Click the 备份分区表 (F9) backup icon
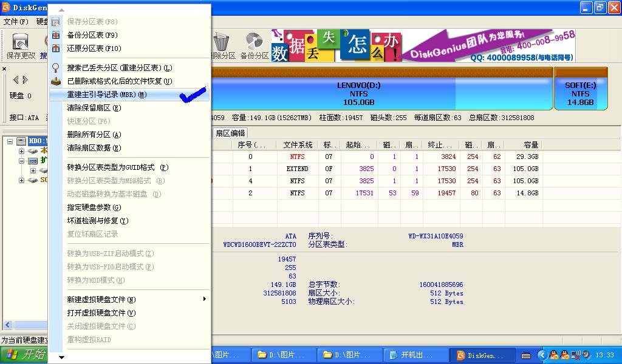622x364 pixels. [x=56, y=35]
